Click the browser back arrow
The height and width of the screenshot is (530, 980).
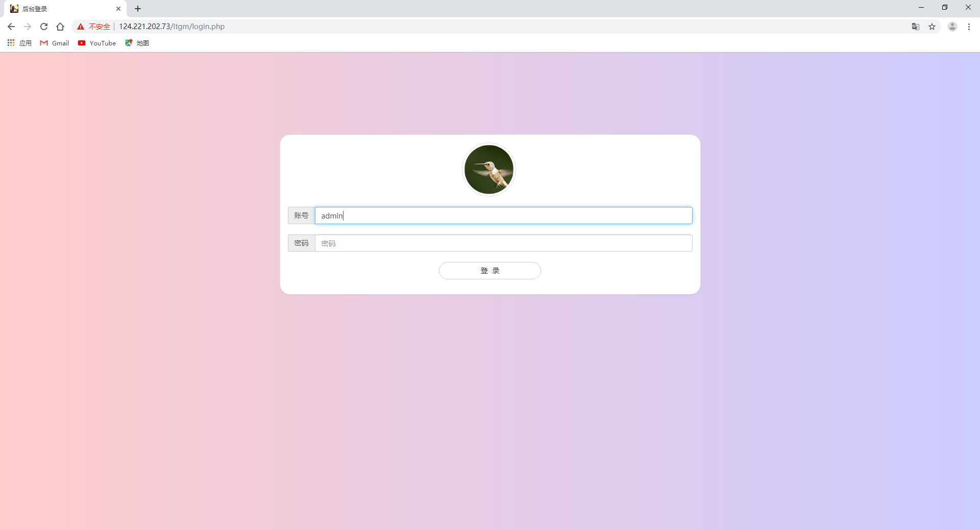(11, 27)
